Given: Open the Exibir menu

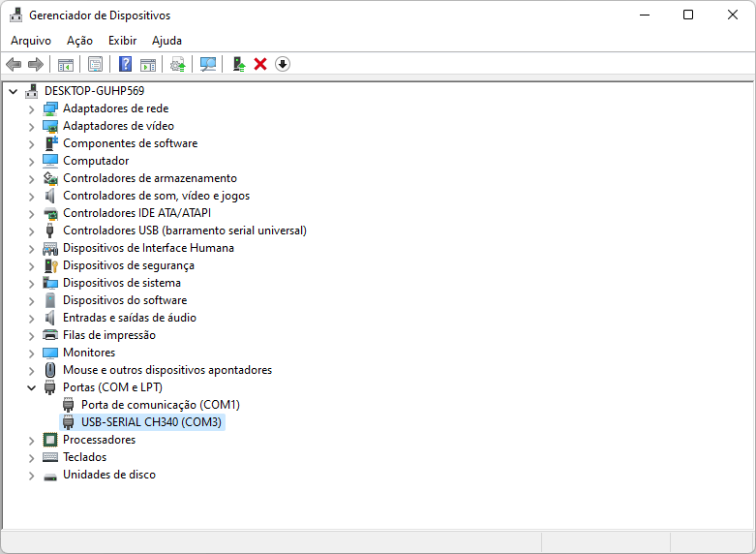Looking at the screenshot, I should click(x=123, y=41).
